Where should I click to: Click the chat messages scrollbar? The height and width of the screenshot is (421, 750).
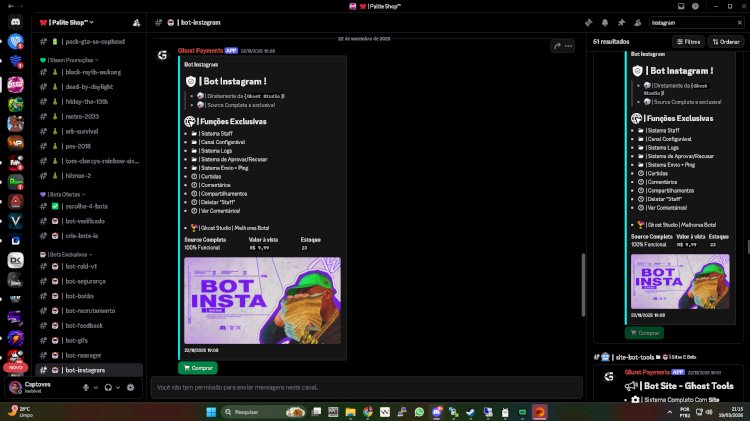pyautogui.click(x=583, y=285)
